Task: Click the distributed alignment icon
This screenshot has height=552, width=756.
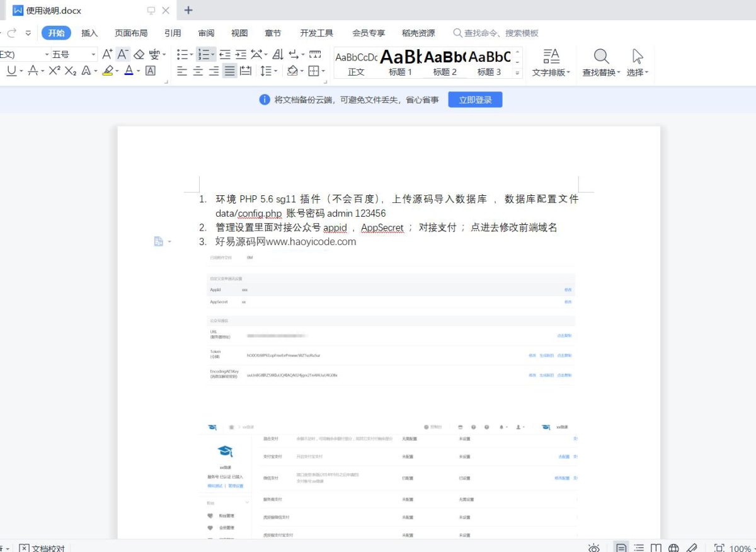Action: click(x=246, y=71)
